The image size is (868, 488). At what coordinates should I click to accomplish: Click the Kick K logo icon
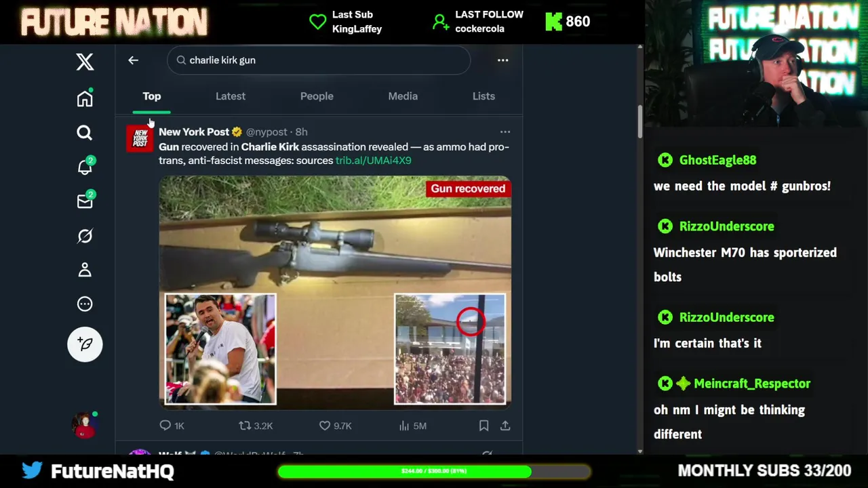[x=553, y=22]
